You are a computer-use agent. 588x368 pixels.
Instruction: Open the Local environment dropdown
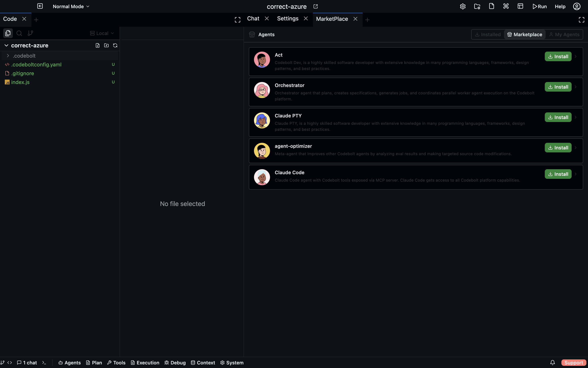click(102, 33)
